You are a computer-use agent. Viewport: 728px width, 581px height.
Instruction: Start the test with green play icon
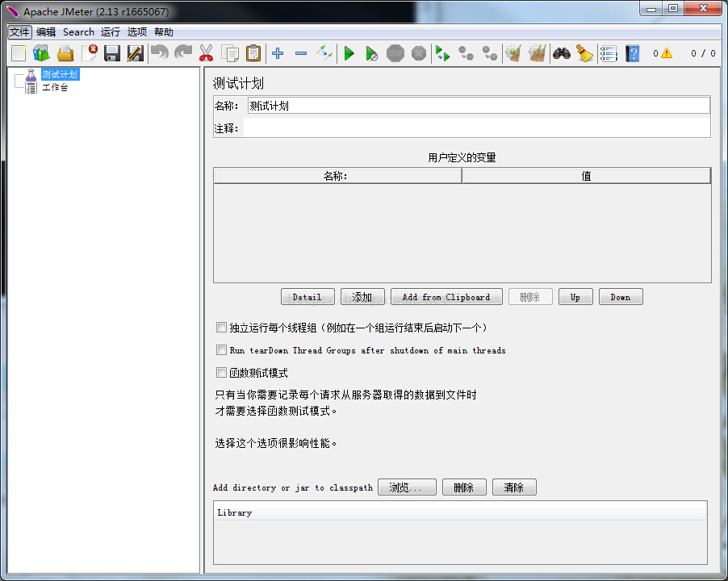349,53
